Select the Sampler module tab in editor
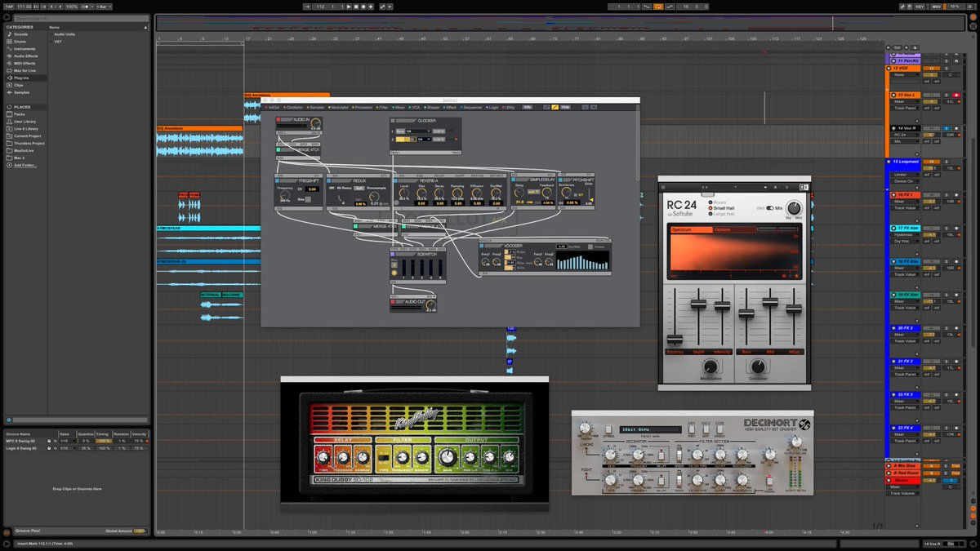The width and height of the screenshot is (980, 551). click(x=316, y=108)
